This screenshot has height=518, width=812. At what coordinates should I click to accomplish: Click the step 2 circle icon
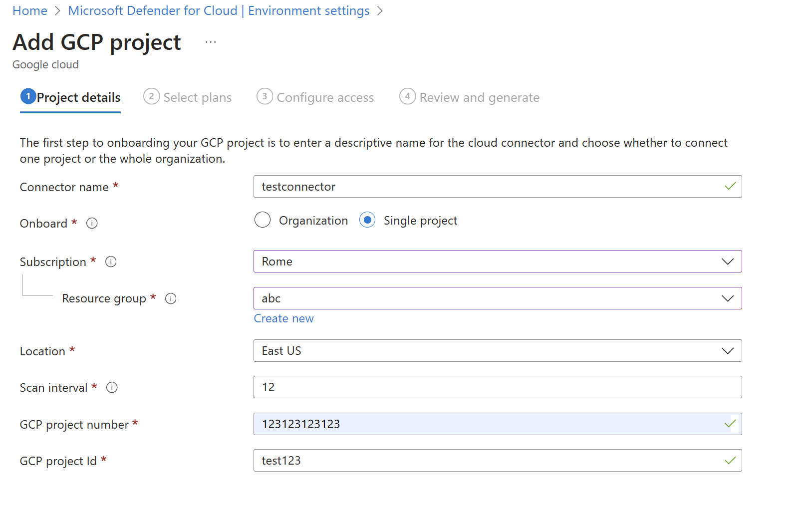pyautogui.click(x=151, y=96)
